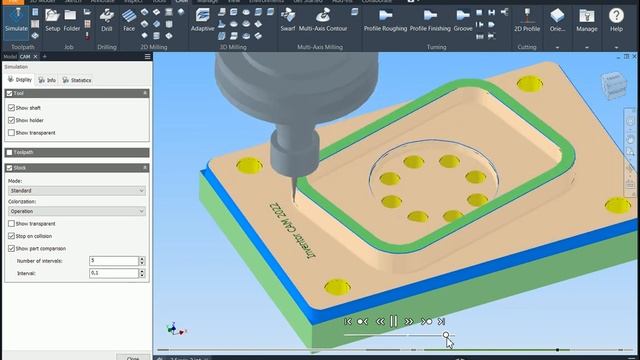The image size is (640, 360).
Task: Select the 2D Profile cutting tool
Action: [527, 21]
